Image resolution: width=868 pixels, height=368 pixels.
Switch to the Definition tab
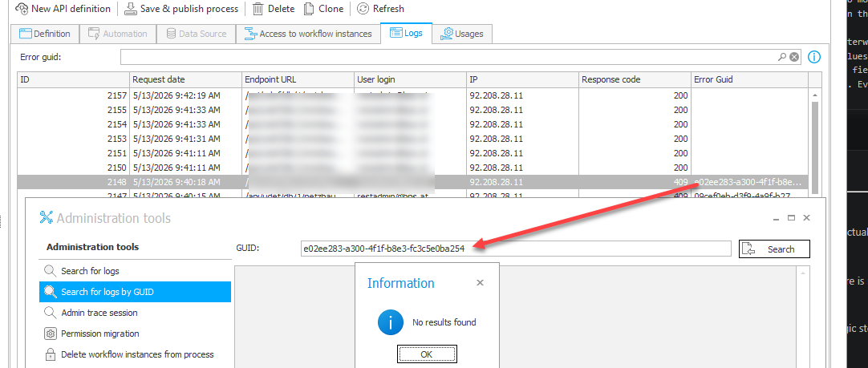point(45,34)
